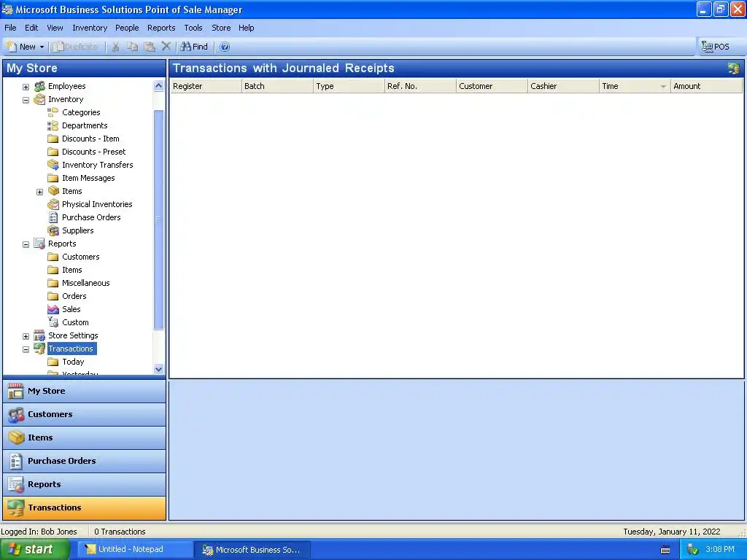Click the Duplicate toolbar button
Image resolution: width=747 pixels, height=560 pixels.
point(76,47)
